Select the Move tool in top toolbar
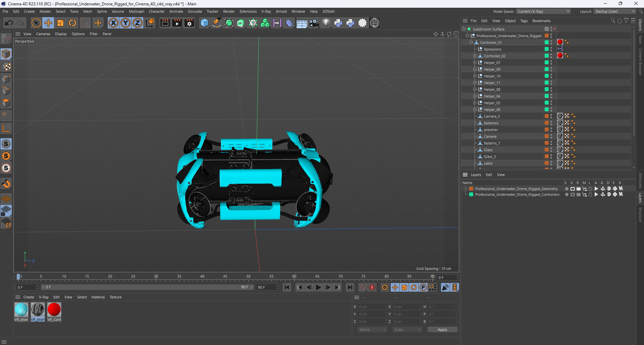The width and height of the screenshot is (644, 345). click(x=48, y=23)
